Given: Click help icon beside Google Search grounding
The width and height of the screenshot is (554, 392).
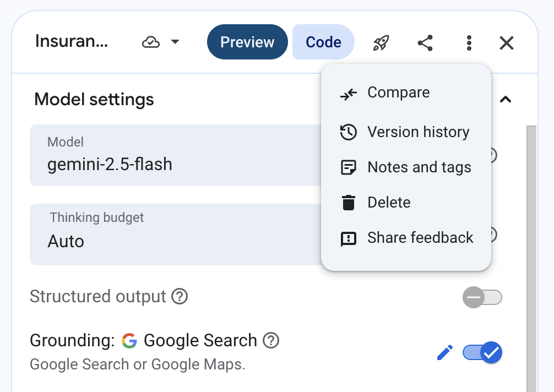Looking at the screenshot, I should coord(270,341).
